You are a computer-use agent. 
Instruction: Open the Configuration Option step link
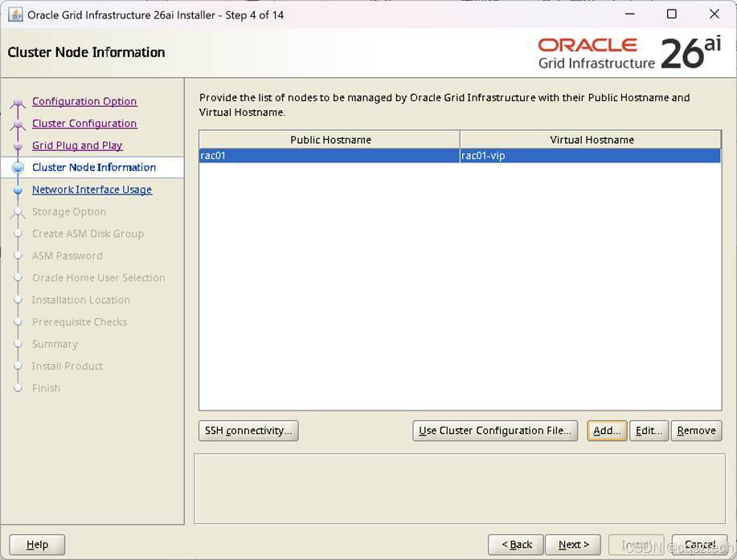84,101
